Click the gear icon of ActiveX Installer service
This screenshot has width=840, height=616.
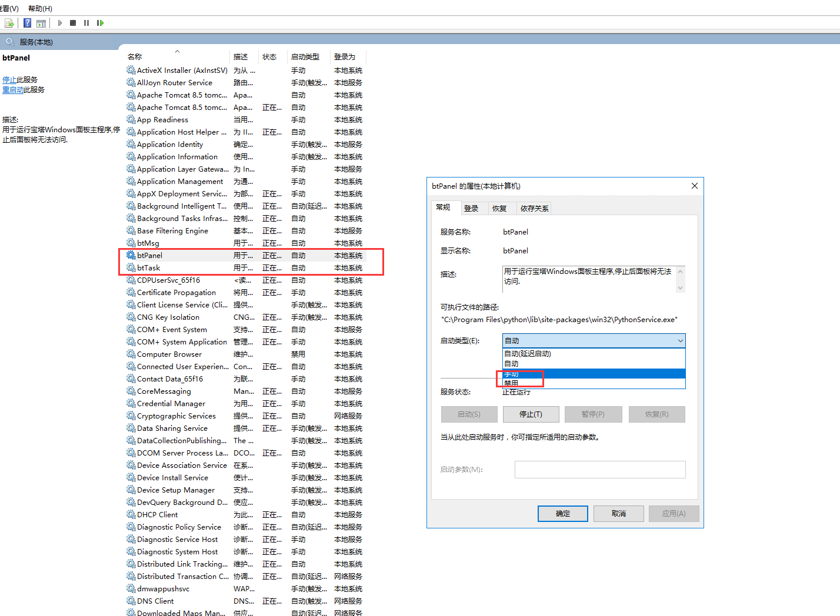[x=131, y=70]
